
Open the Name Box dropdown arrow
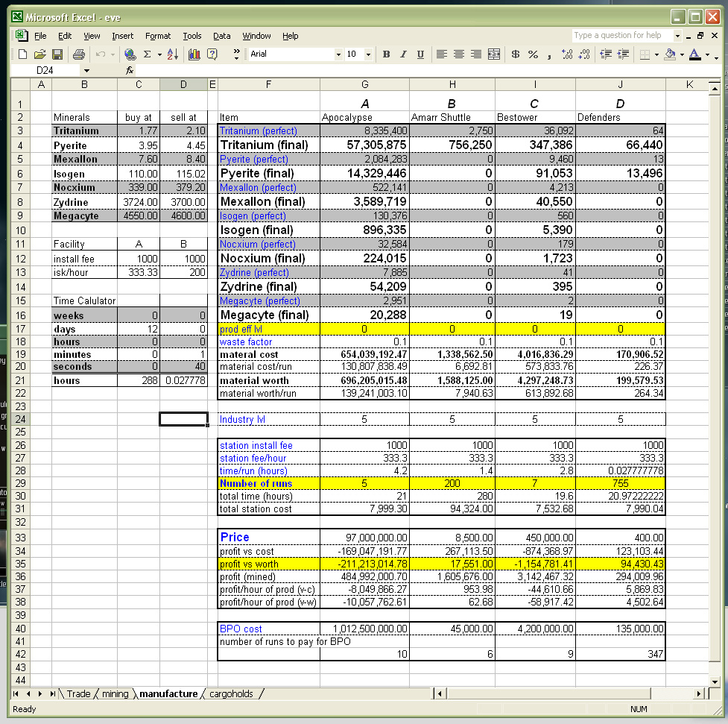pos(86,71)
